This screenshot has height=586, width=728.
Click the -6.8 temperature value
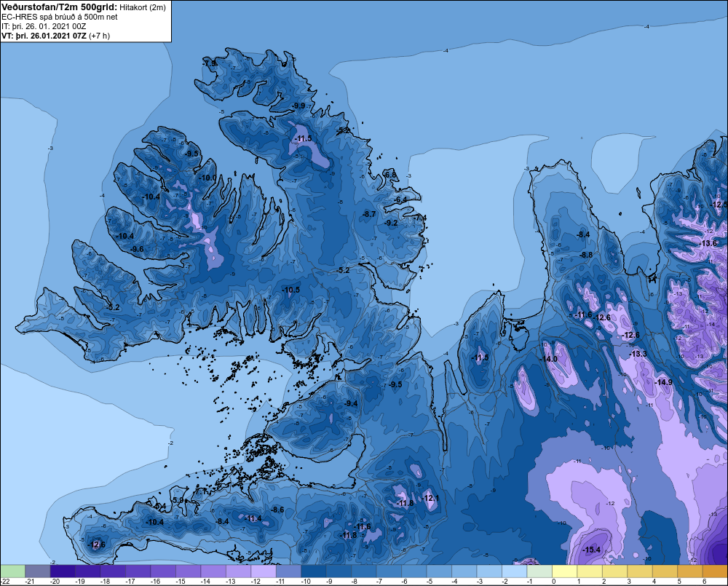click(390, 175)
